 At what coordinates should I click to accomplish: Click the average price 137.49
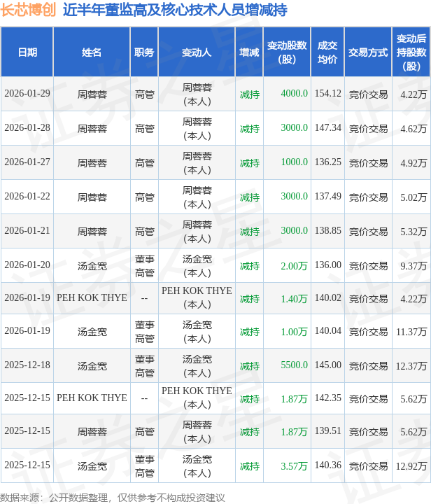[x=327, y=197]
